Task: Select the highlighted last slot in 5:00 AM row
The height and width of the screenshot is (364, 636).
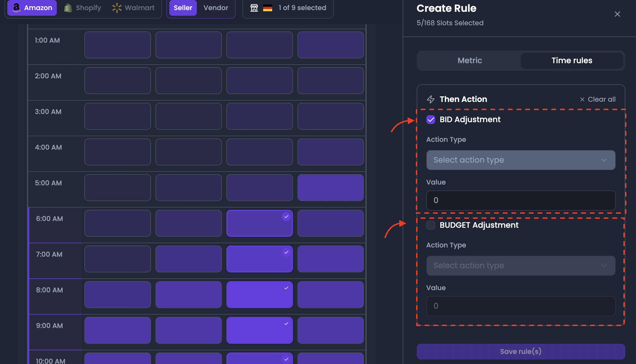Action: [331, 188]
